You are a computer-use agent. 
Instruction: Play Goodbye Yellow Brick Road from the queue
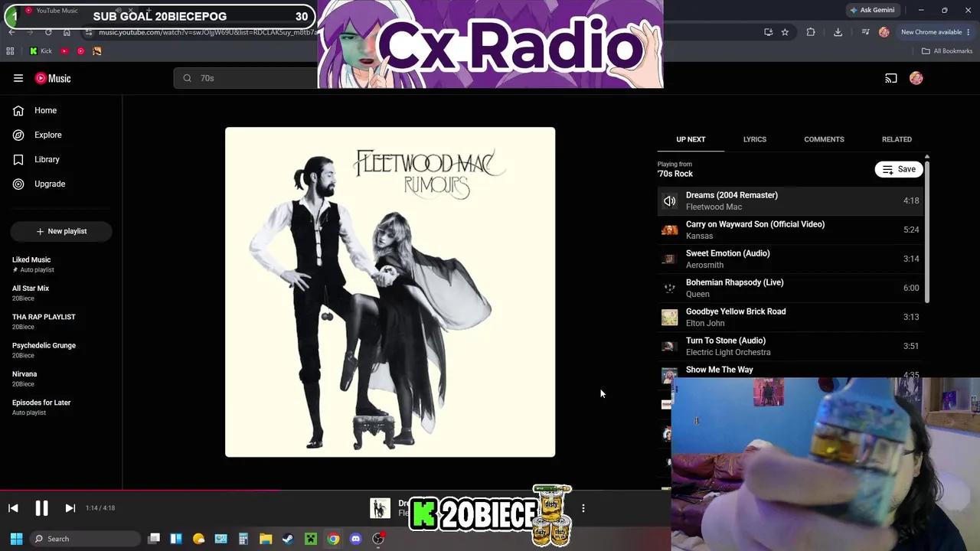point(790,317)
